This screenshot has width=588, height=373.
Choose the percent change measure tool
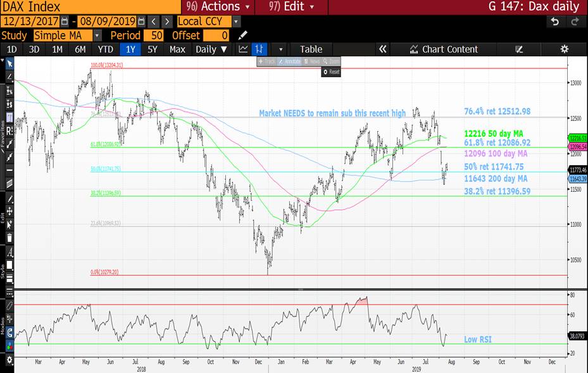point(9,91)
